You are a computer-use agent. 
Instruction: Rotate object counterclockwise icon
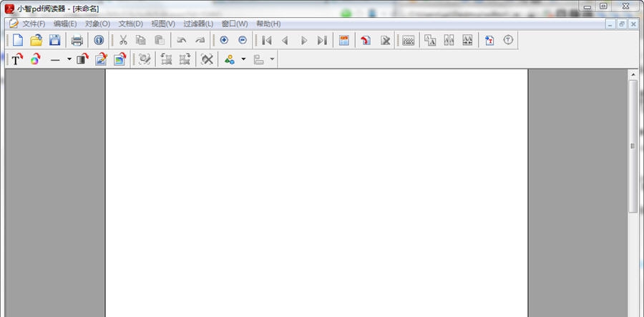166,59
